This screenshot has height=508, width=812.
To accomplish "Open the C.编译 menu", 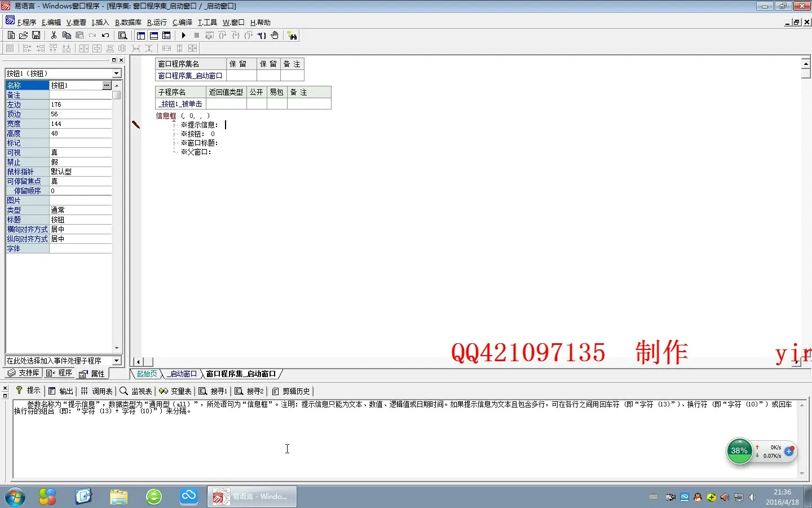I will tap(182, 23).
